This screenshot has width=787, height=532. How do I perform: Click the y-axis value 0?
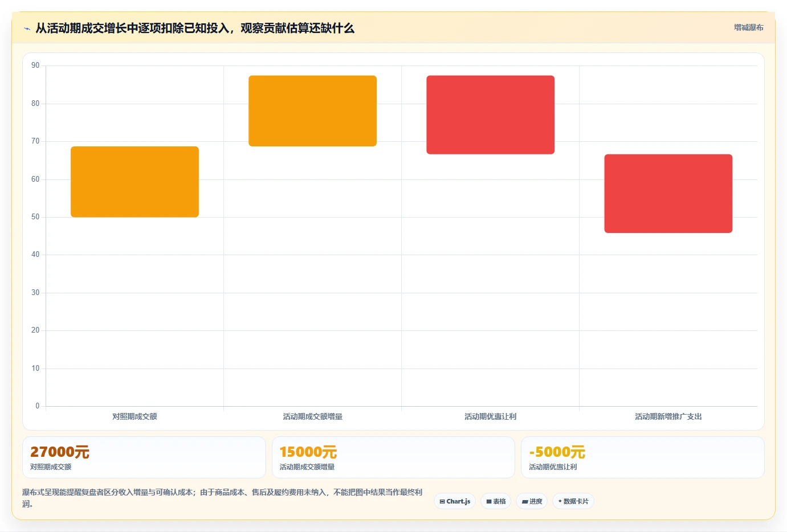[38, 406]
